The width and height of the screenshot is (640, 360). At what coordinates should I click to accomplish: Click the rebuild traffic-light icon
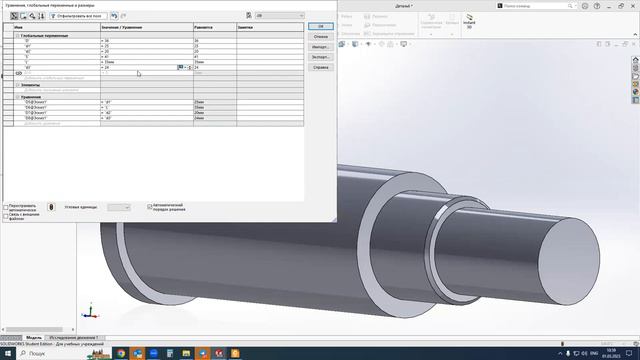click(x=51, y=207)
